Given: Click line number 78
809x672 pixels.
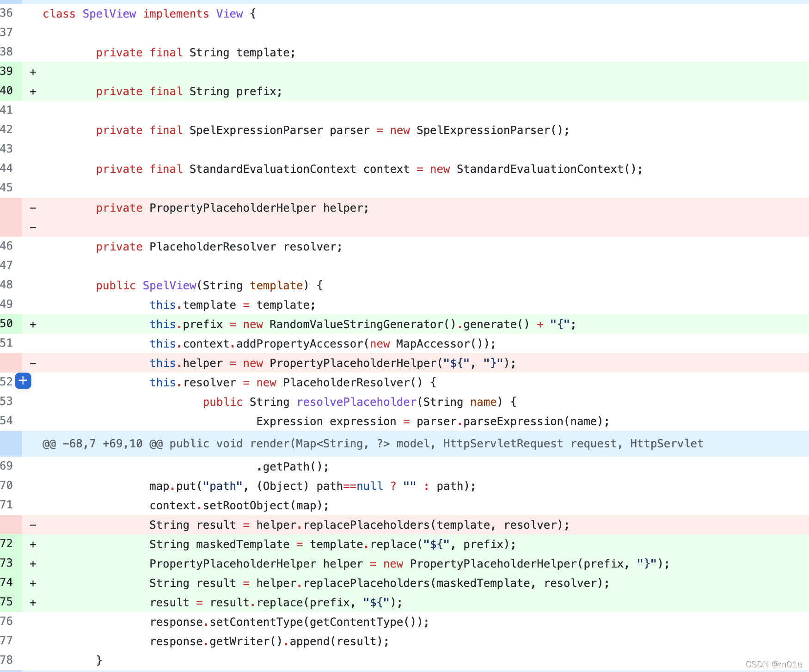Looking at the screenshot, I should 6,660.
